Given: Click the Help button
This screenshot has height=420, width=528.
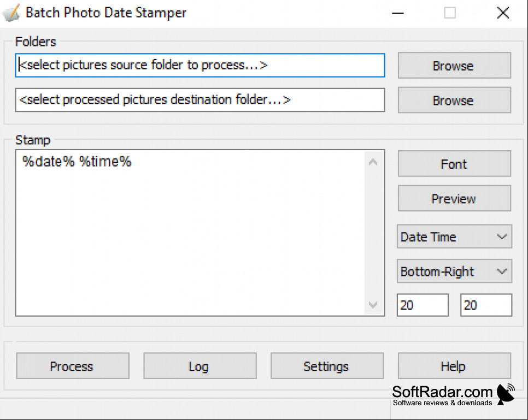Looking at the screenshot, I should tap(454, 366).
